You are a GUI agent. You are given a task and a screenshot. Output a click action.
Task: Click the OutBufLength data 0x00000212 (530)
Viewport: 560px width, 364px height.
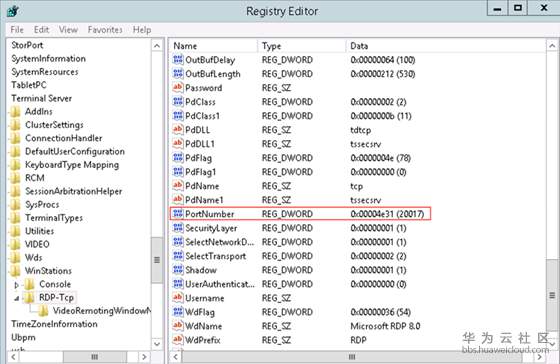tap(383, 74)
